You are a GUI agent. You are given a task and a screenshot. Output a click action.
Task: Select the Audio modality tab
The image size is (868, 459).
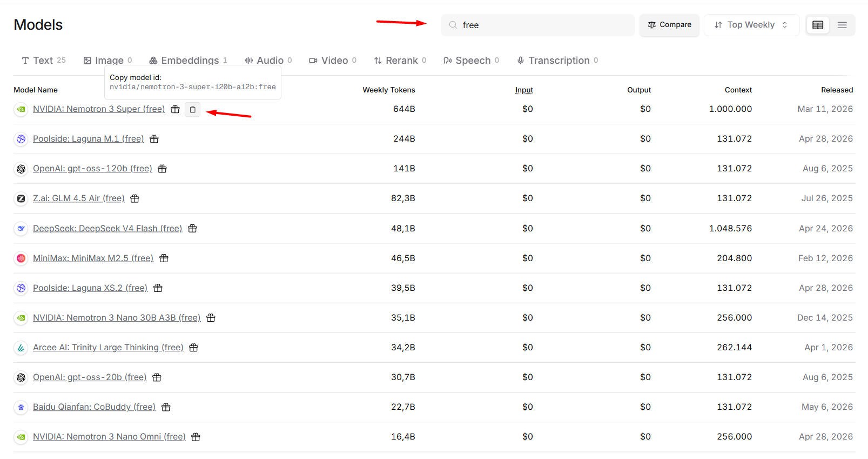tap(268, 61)
